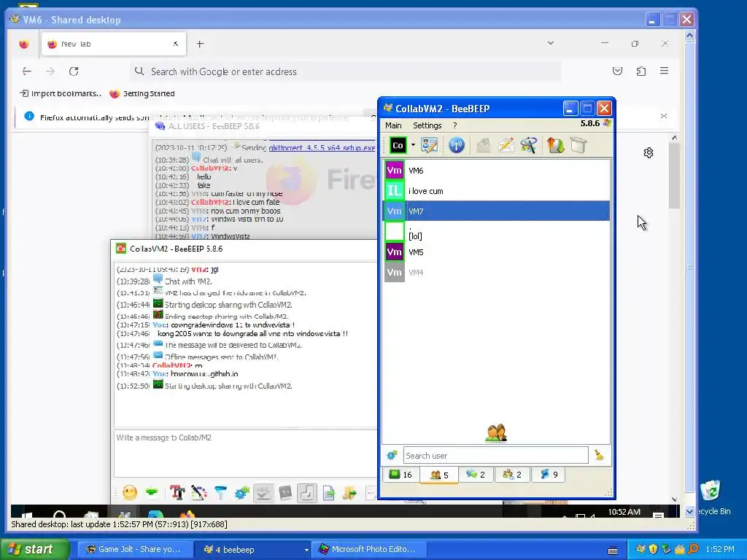
Task: Click the send file document icon
Action: (329, 492)
